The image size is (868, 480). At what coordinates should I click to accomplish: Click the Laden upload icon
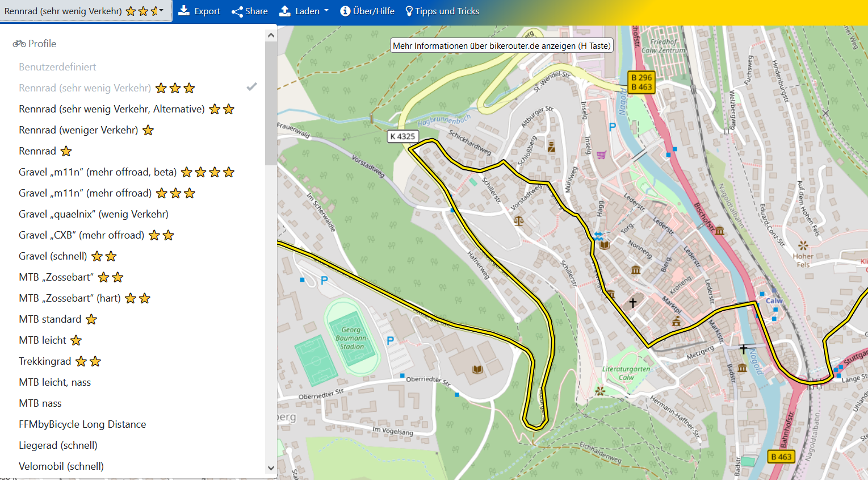(285, 11)
